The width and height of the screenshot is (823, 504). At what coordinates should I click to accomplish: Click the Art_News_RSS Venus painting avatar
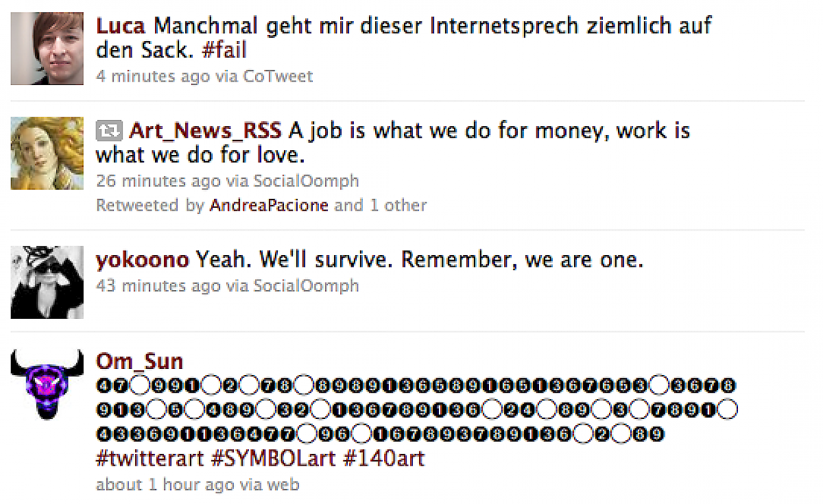tap(47, 153)
